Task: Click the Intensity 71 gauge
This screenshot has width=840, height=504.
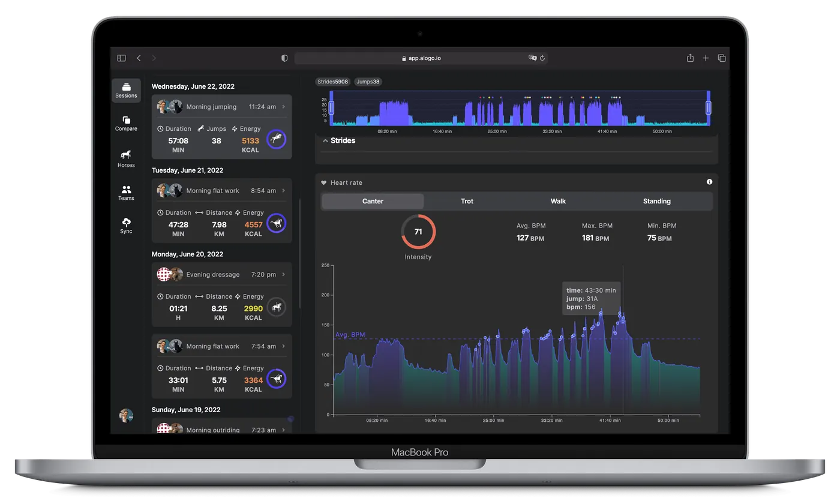Action: (418, 232)
